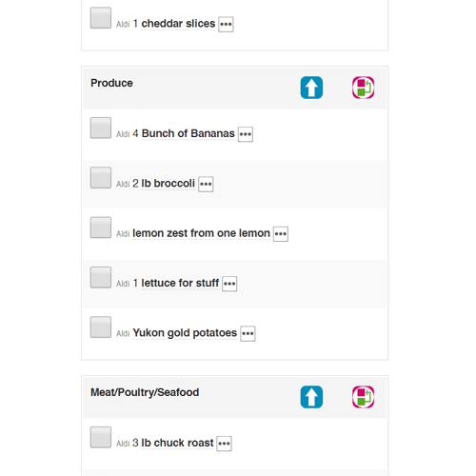Screen dimensions: 476x476
Task: Move the Meat/Poultry/Seafood category up
Action: (311, 397)
